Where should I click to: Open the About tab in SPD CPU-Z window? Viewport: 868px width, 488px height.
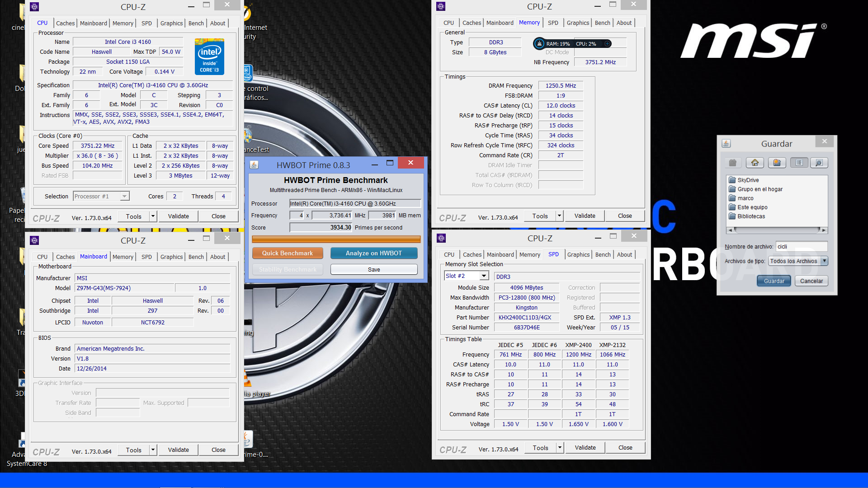(624, 254)
